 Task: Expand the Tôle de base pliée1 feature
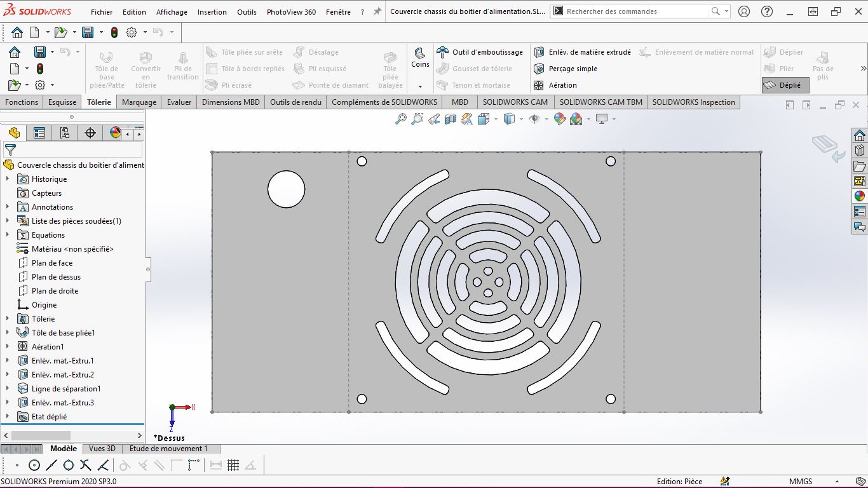click(x=8, y=333)
